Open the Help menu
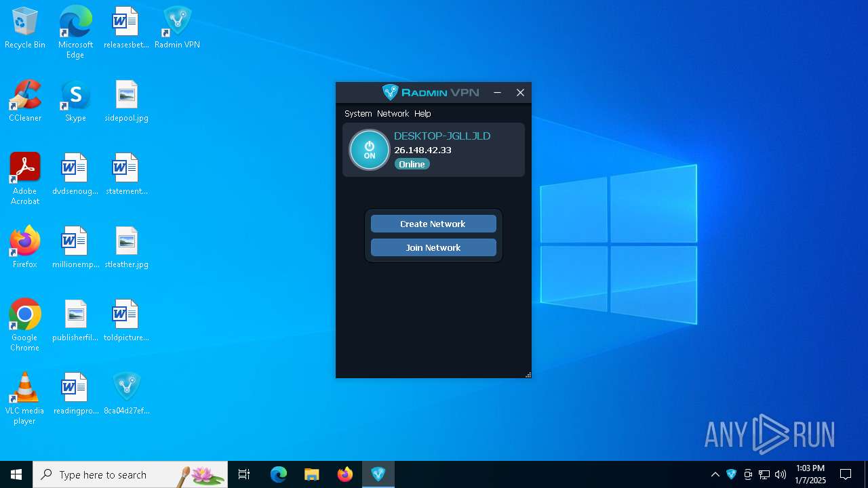Image resolution: width=868 pixels, height=488 pixels. [x=422, y=113]
